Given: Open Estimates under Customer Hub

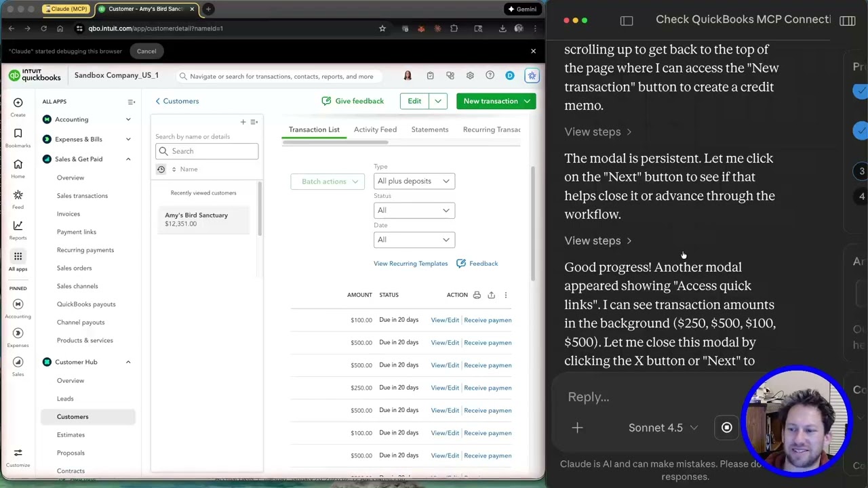Looking at the screenshot, I should tap(71, 434).
